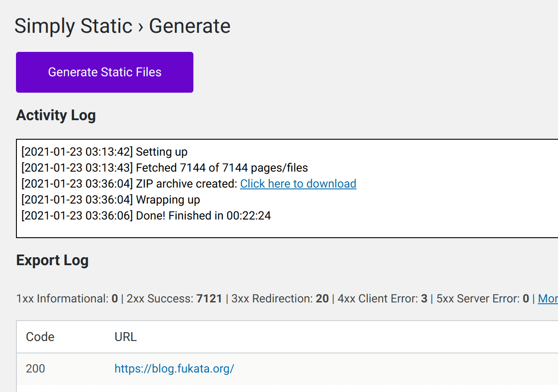
Task: Click the Generate Static Files button
Action: (x=105, y=72)
